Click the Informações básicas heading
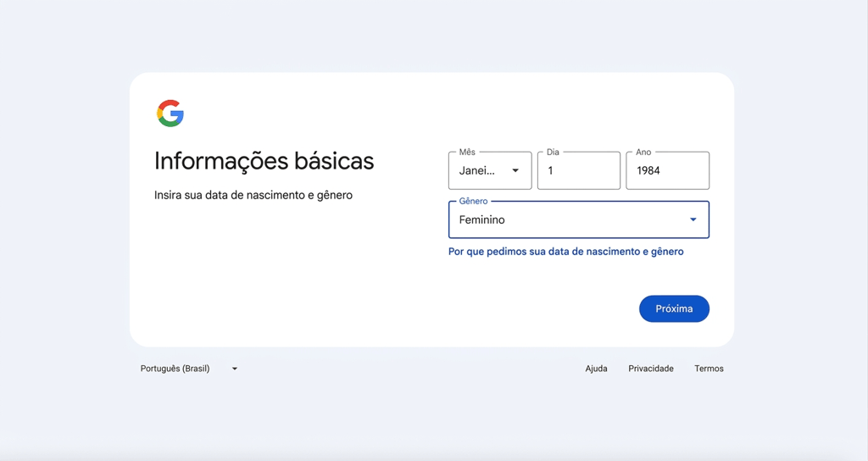The height and width of the screenshot is (461, 868). click(x=264, y=161)
